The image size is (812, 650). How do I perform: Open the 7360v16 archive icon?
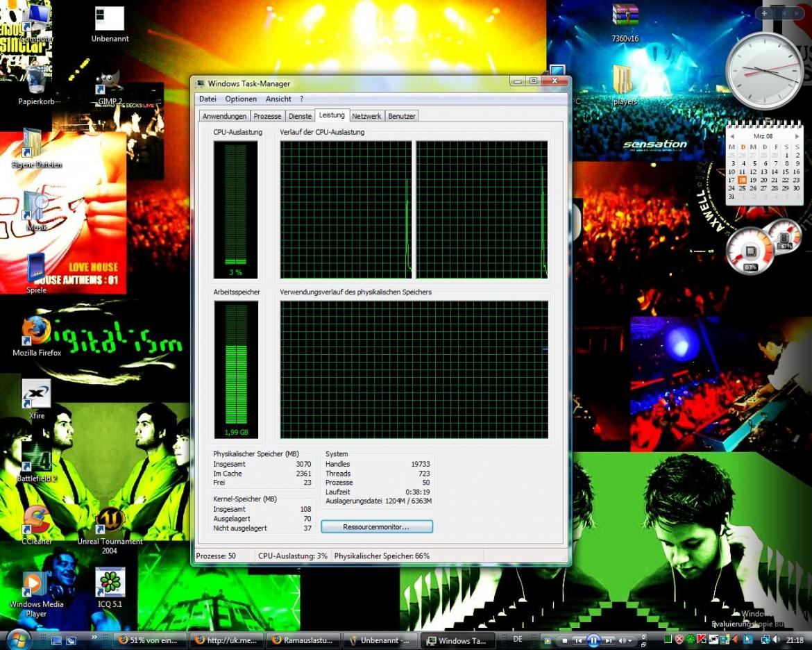(x=625, y=23)
